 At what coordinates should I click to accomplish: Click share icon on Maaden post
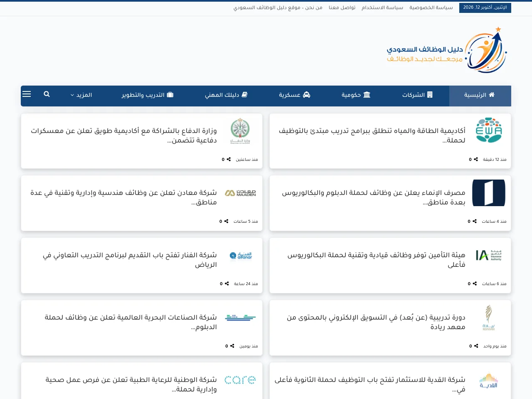point(227,221)
